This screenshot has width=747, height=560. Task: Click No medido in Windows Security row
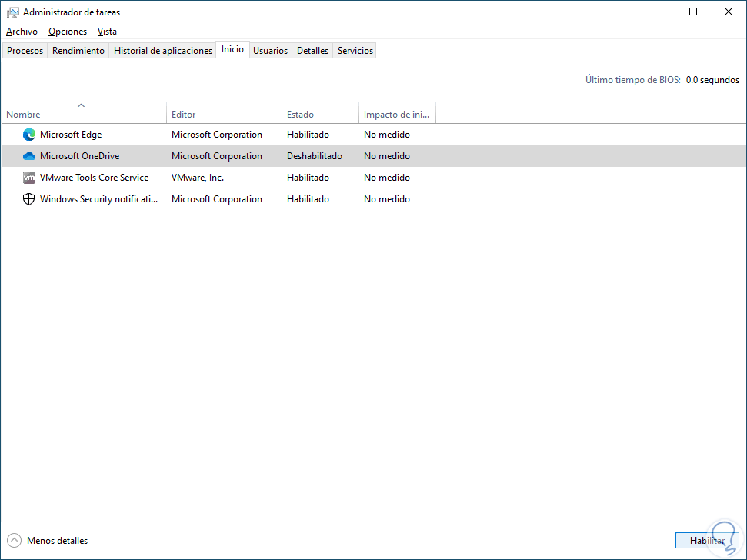coord(387,199)
